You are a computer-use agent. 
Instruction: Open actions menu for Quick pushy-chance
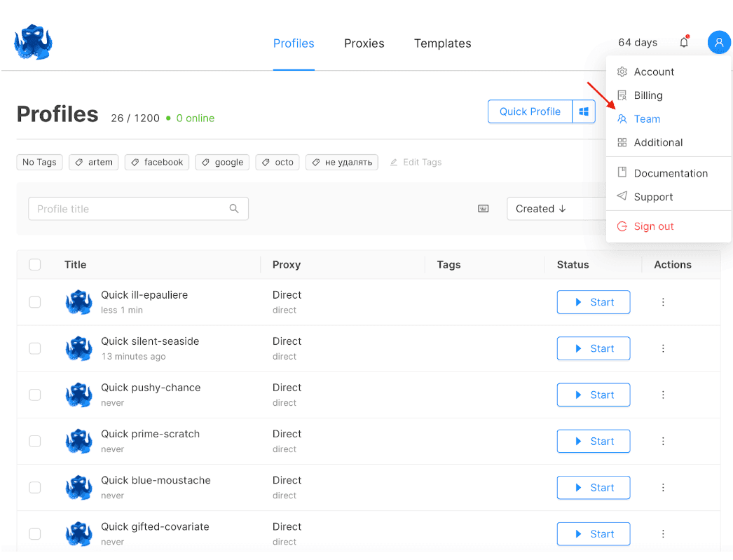click(663, 395)
